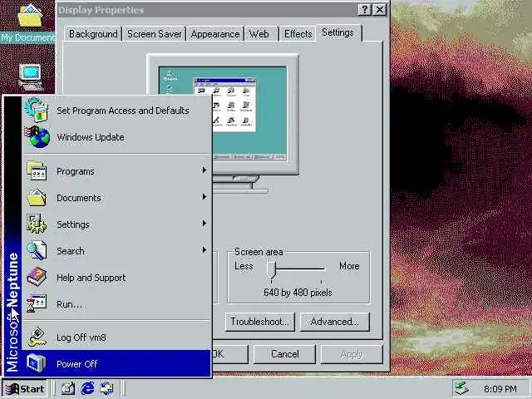Image resolution: width=532 pixels, height=399 pixels.
Task: Click the "More" label by slider
Action: [349, 266]
